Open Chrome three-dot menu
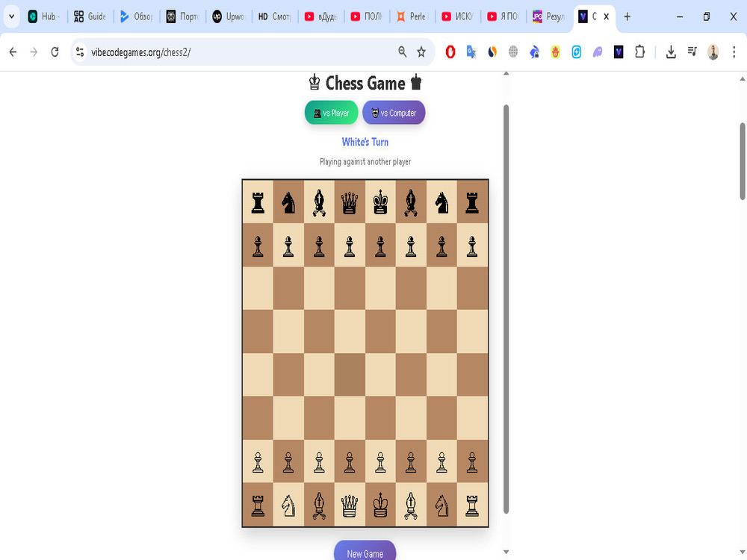The width and height of the screenshot is (747, 560). pyautogui.click(x=734, y=52)
